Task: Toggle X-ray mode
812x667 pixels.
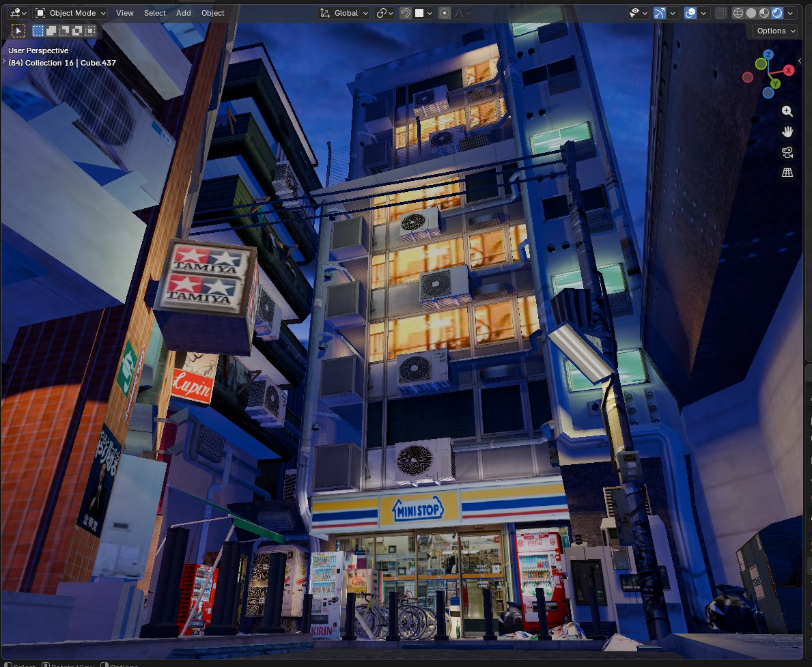Action: pos(720,13)
